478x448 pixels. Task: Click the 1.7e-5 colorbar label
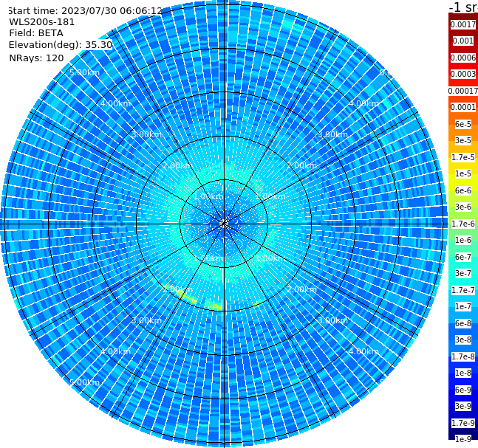point(463,157)
